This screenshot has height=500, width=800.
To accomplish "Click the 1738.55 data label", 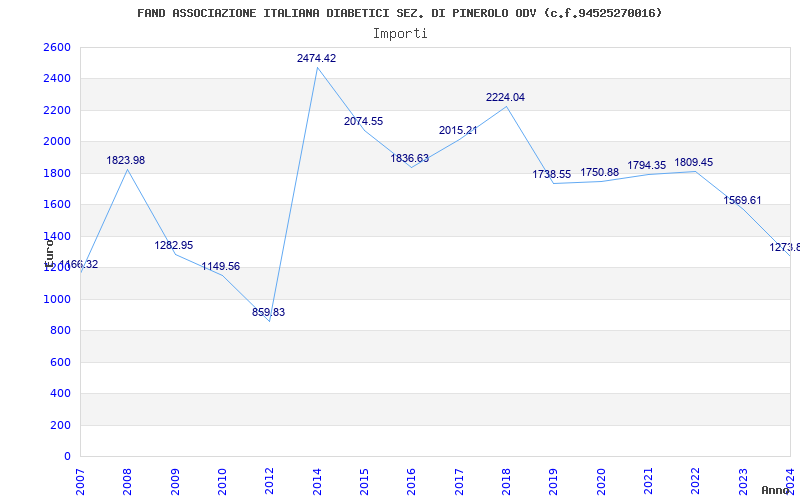I will [x=552, y=174].
